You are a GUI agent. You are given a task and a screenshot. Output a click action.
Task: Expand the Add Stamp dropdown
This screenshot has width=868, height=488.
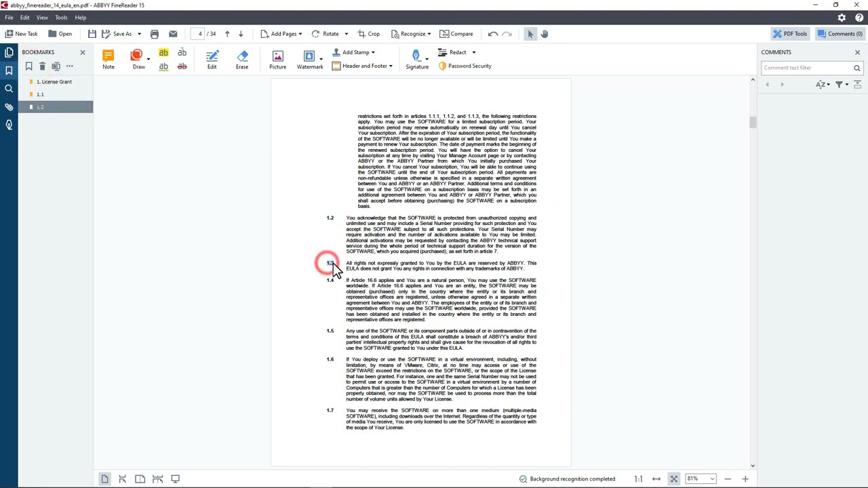pos(372,52)
